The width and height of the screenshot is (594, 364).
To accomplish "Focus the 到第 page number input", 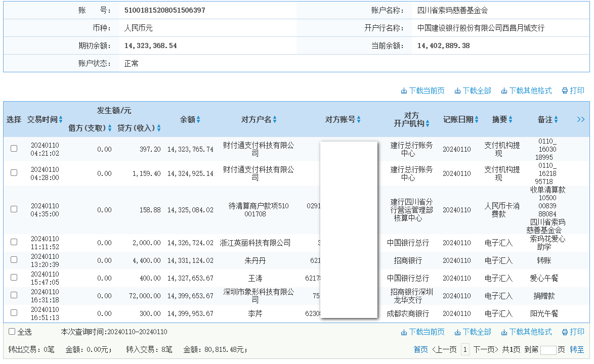I will (x=548, y=350).
